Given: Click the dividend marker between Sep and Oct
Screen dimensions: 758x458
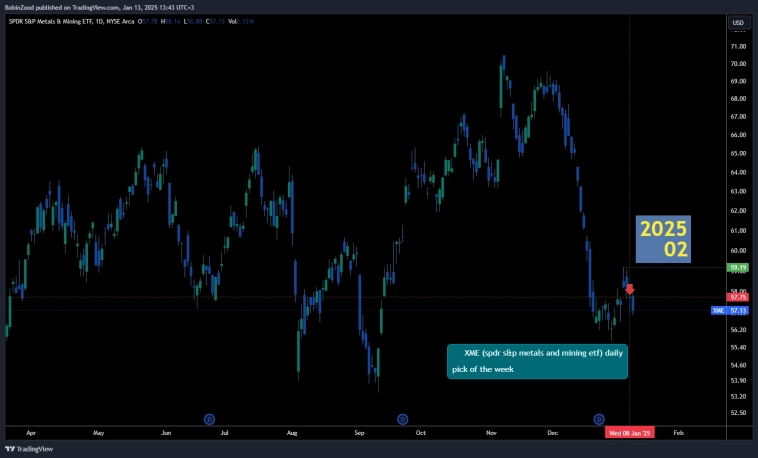Looking at the screenshot, I should pyautogui.click(x=403, y=419).
